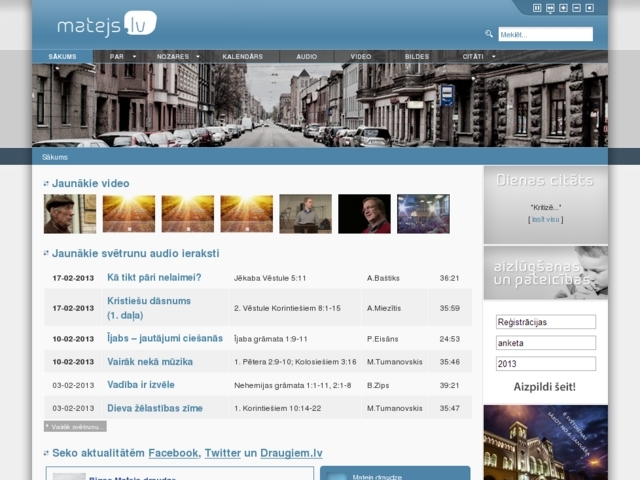Expand the NOZARES dropdown arrow
The image size is (640, 480).
(x=198, y=56)
